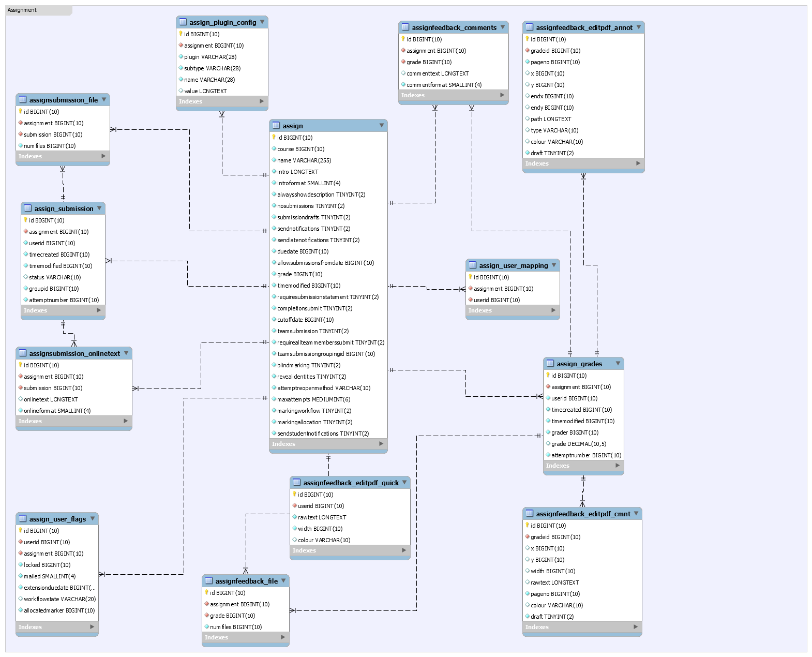Click the red diamond of assignfeedback_editpdf_quick userid
Image resolution: width=812 pixels, height=657 pixels.
pyautogui.click(x=295, y=505)
